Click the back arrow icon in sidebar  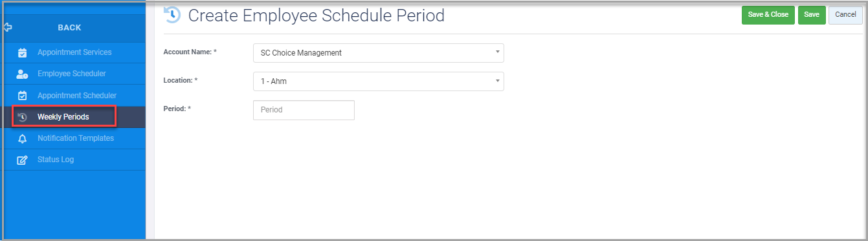[x=8, y=28]
